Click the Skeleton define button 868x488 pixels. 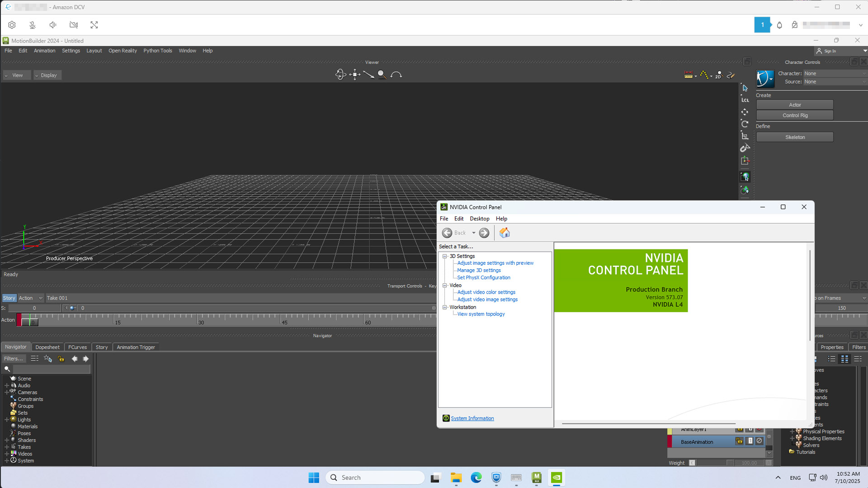tap(795, 137)
